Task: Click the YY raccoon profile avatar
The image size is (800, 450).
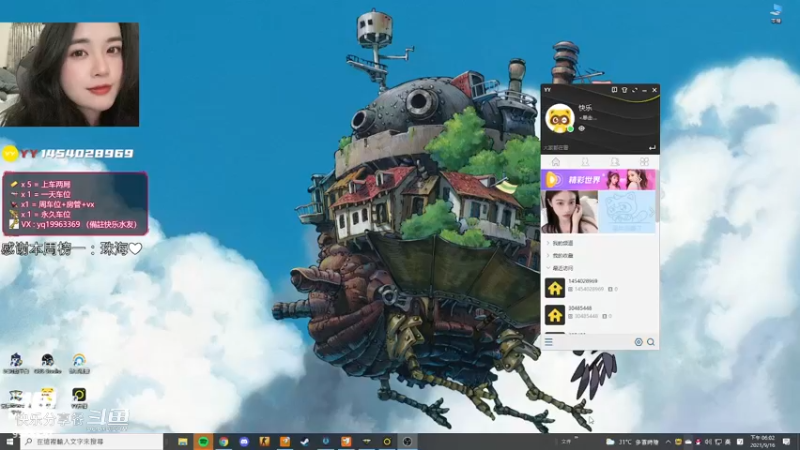Action: [560, 118]
